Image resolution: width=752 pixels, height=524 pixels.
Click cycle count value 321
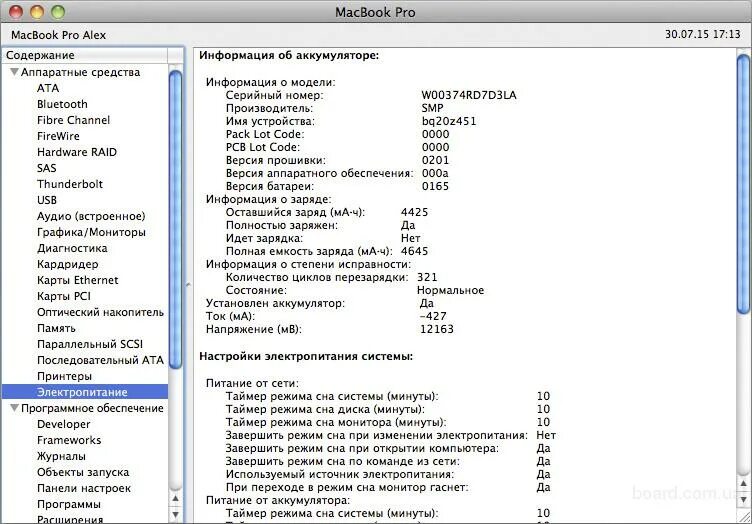pyautogui.click(x=427, y=277)
